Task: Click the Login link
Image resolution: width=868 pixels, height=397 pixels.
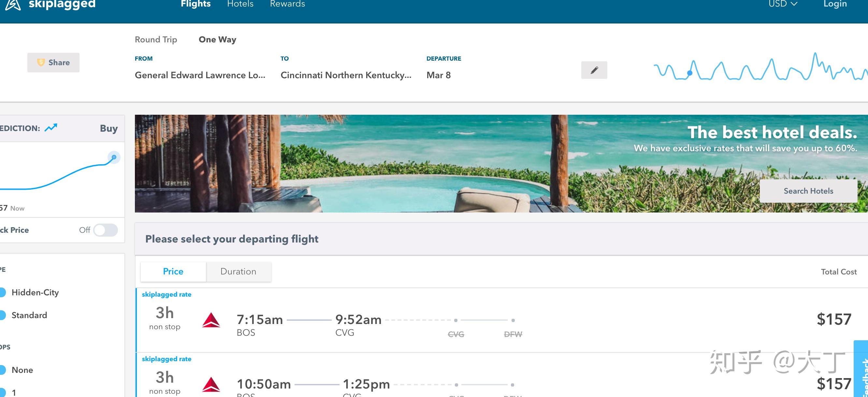Action: pyautogui.click(x=835, y=4)
